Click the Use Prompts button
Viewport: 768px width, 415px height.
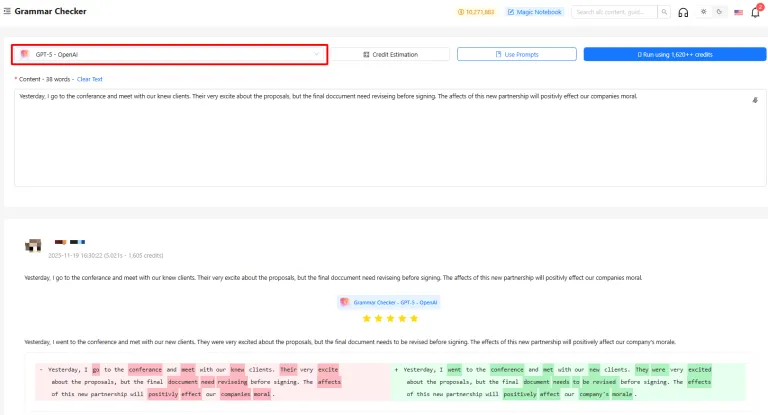[517, 54]
